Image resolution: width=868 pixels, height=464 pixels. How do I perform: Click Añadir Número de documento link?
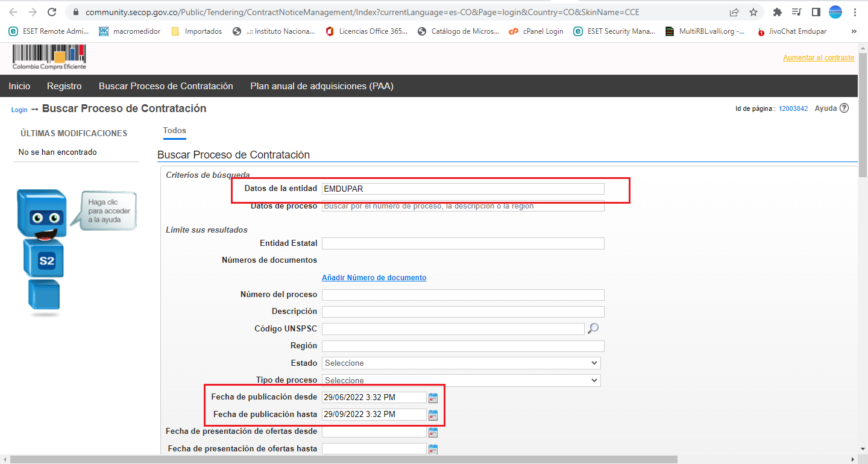point(374,278)
